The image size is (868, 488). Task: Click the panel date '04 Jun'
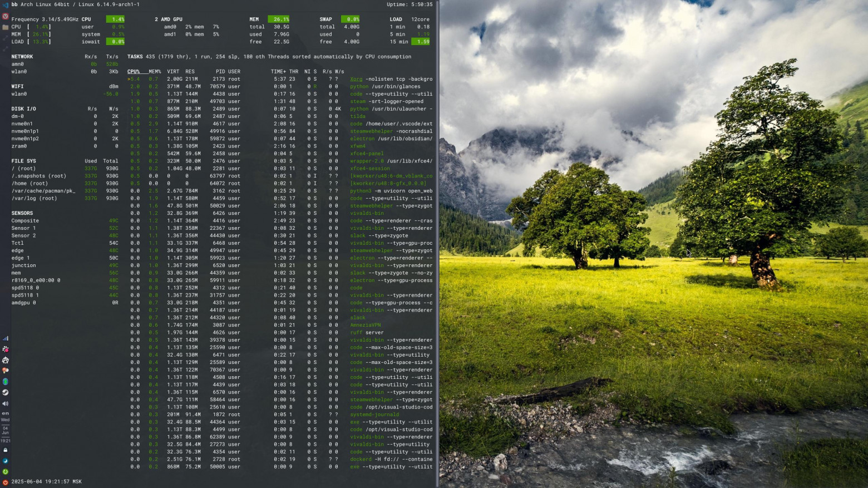(x=6, y=430)
